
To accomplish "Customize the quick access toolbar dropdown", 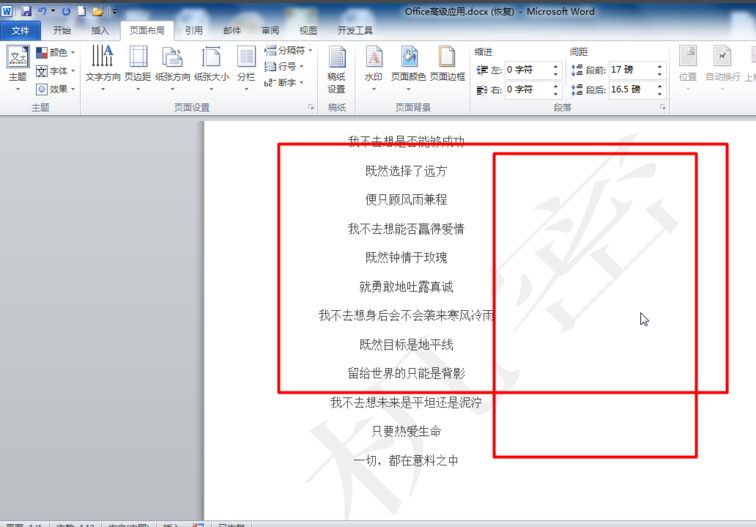I will pyautogui.click(x=114, y=11).
